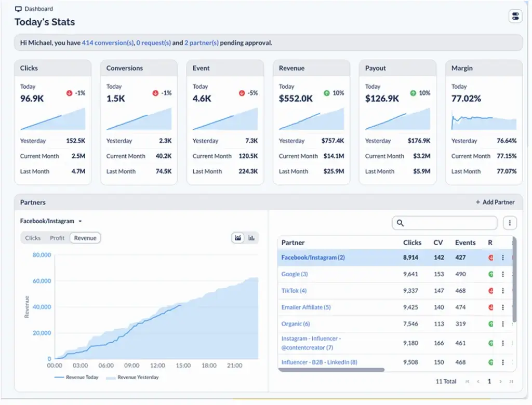Click the partner table horizontal scrollbar
This screenshot has height=405, width=532.
pos(331,370)
